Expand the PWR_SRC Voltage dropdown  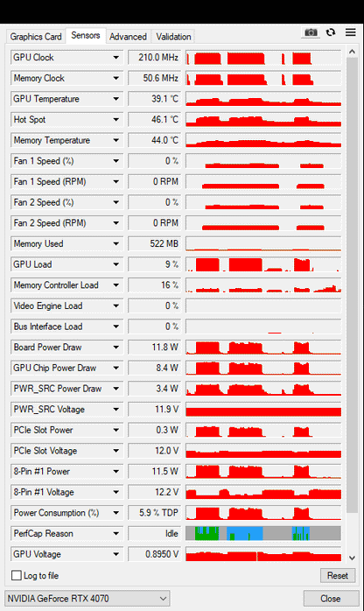coord(116,409)
